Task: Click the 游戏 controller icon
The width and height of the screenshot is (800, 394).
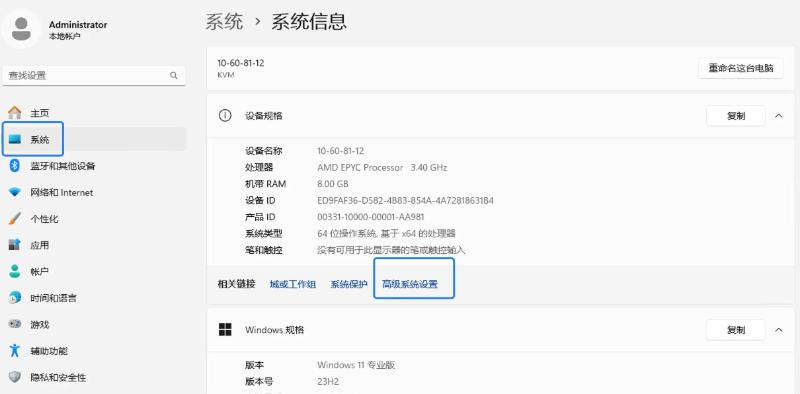Action: [x=15, y=324]
